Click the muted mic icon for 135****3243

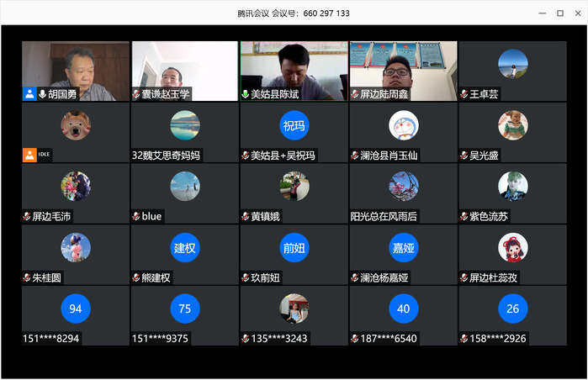click(246, 339)
